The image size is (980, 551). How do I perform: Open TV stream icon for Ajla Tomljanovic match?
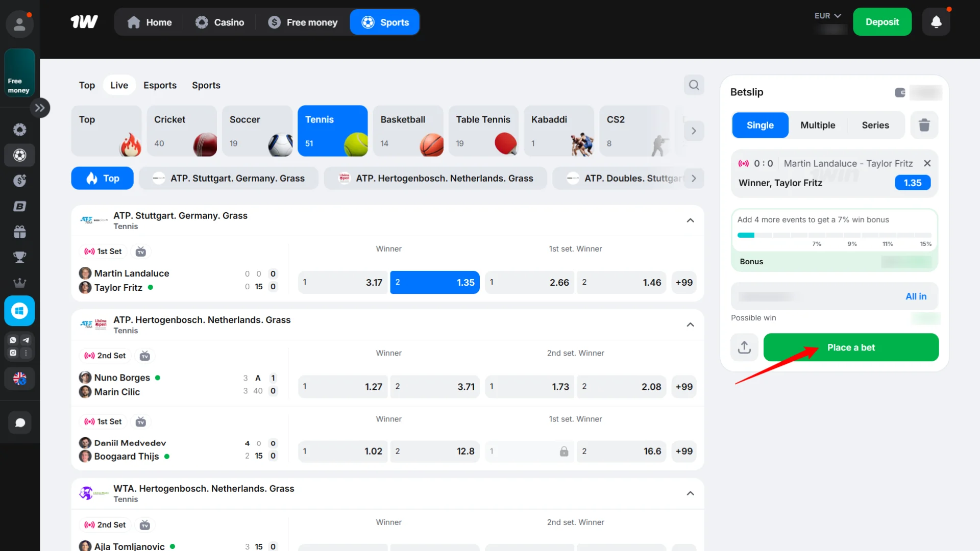145,525
